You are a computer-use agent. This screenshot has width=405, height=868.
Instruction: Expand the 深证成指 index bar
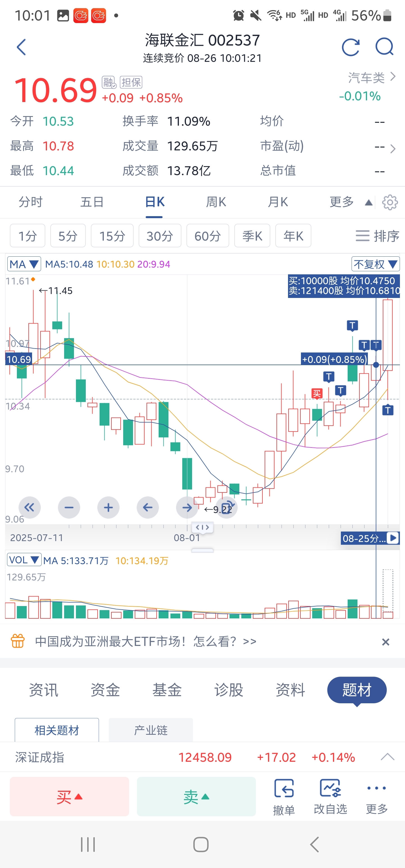388,757
